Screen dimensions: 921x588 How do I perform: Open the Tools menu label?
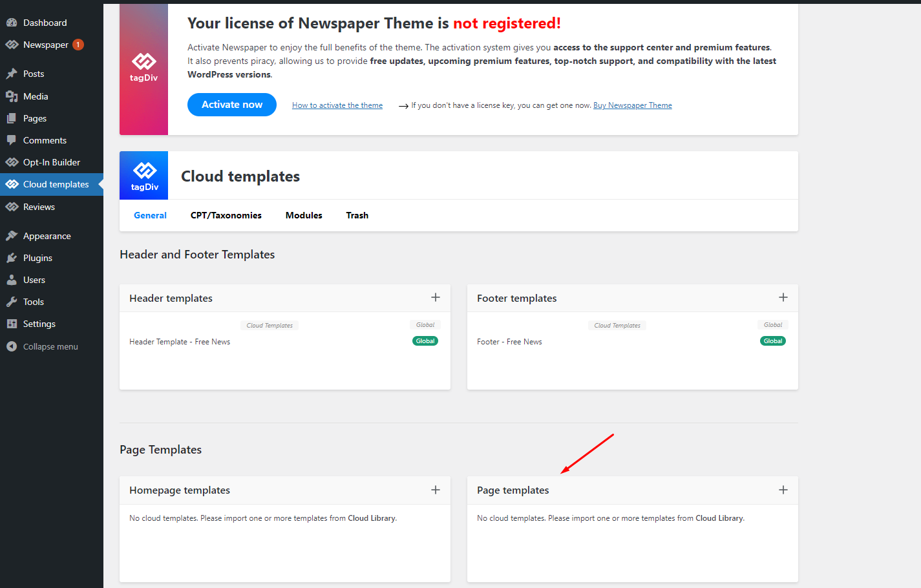[x=34, y=302]
